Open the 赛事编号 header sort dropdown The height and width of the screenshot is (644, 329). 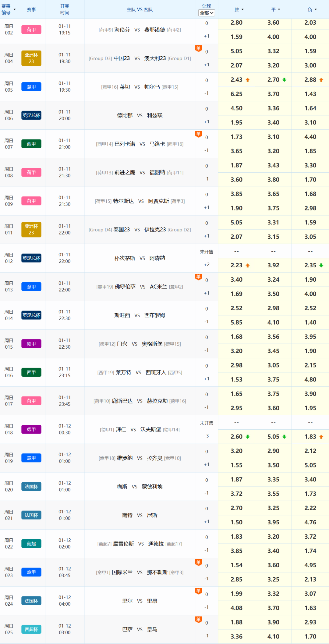(x=15, y=9)
